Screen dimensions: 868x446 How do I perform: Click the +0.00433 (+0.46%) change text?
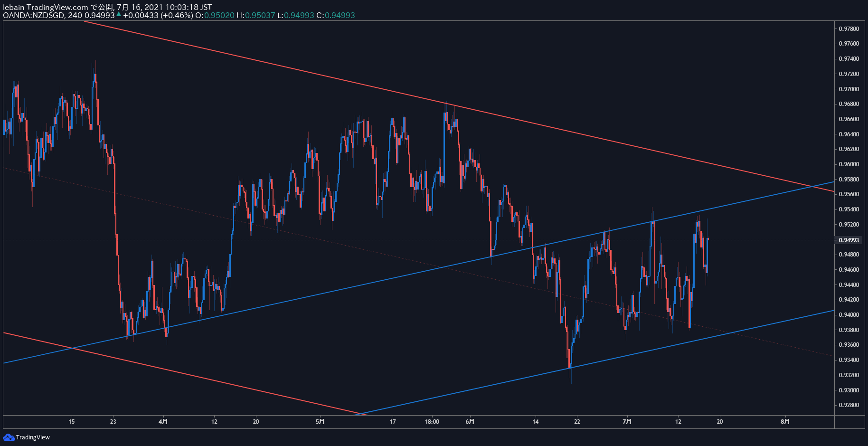click(158, 15)
